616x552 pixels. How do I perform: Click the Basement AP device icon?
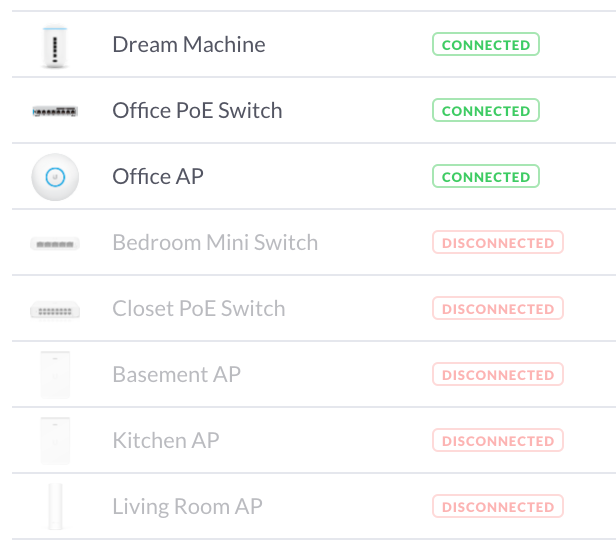tap(55, 375)
